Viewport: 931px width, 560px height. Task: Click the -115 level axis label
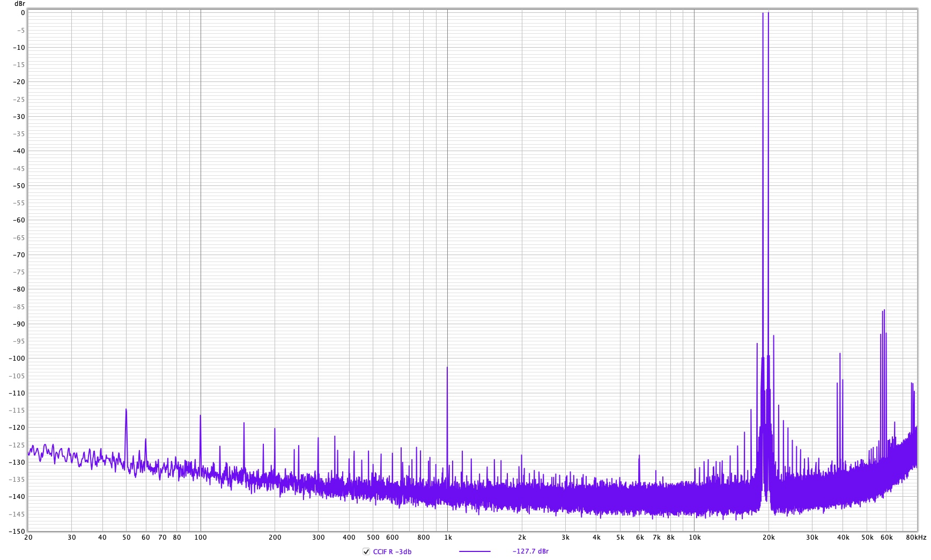pyautogui.click(x=17, y=410)
